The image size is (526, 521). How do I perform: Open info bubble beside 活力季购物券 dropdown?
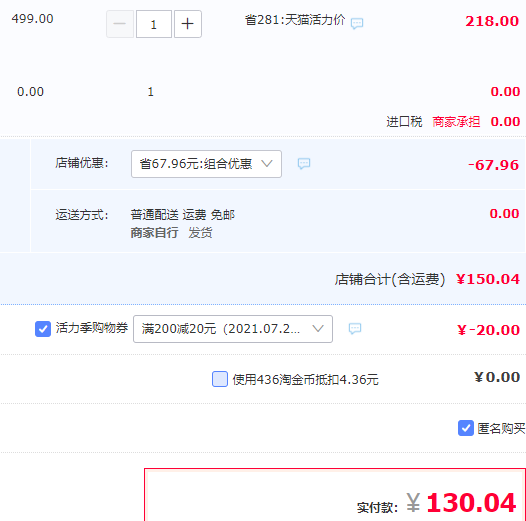pyautogui.click(x=355, y=329)
